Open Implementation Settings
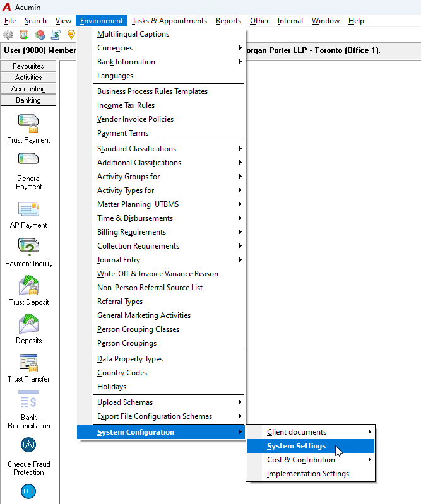The height and width of the screenshot is (504, 421). pos(311,474)
